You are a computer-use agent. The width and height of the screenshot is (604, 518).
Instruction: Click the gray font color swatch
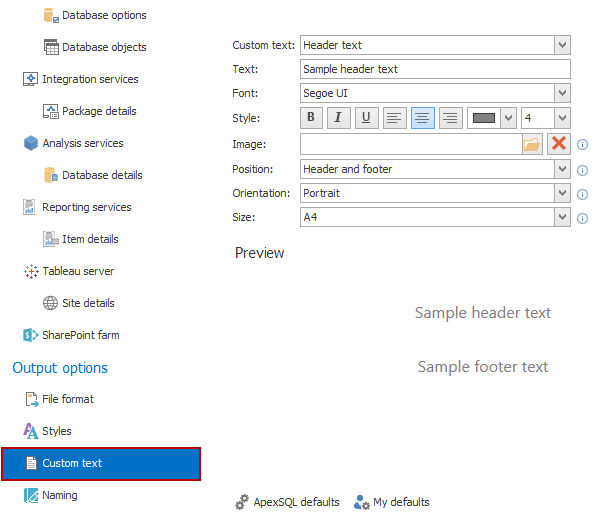(x=484, y=118)
